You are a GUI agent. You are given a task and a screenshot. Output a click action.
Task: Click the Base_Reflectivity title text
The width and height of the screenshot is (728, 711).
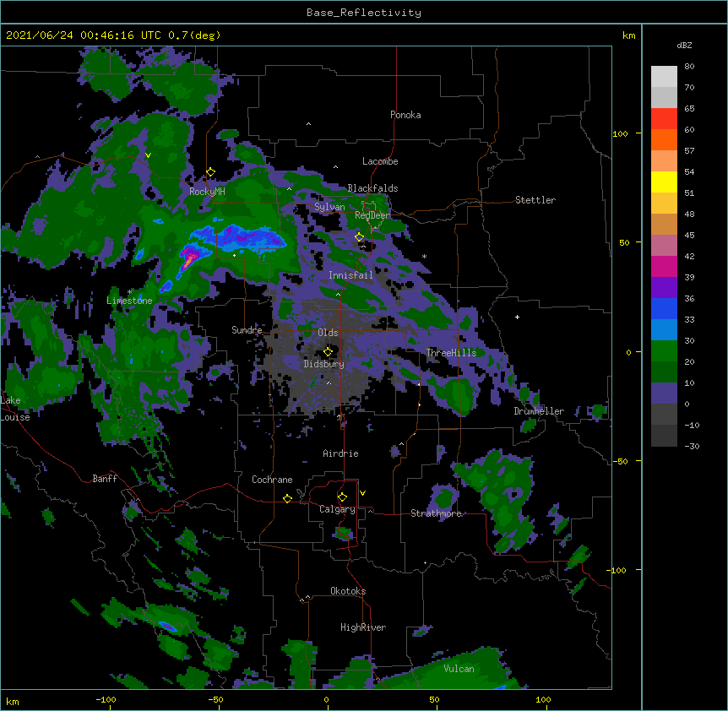[364, 13]
